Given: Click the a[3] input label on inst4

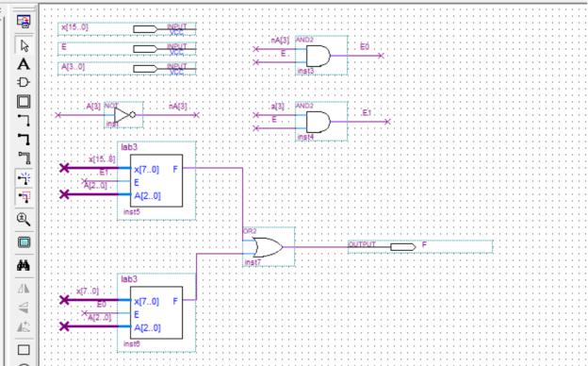Looking at the screenshot, I should pos(277,107).
